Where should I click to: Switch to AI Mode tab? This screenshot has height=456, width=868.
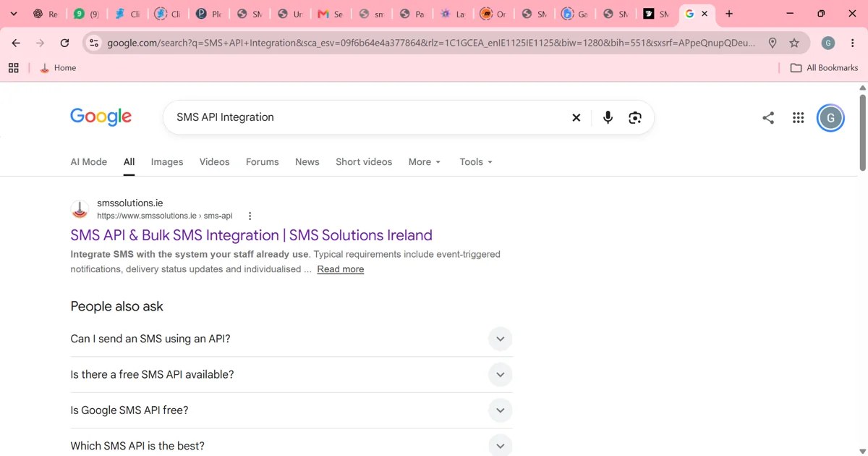(x=88, y=162)
